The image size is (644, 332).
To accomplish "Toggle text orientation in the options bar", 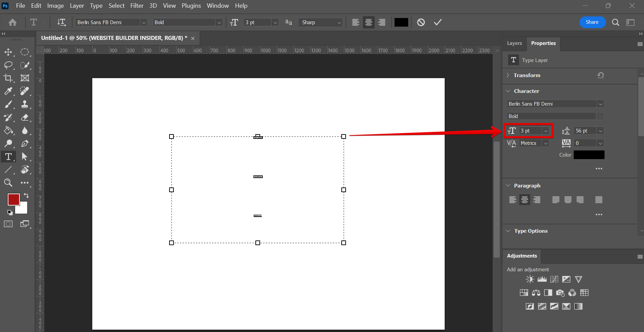I will 61,22.
